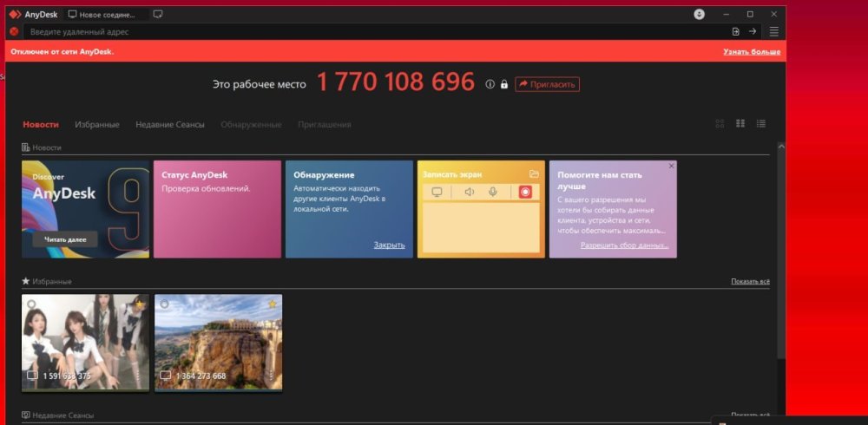
Task: Click 'Разрешить сбор данных' link
Action: click(624, 245)
